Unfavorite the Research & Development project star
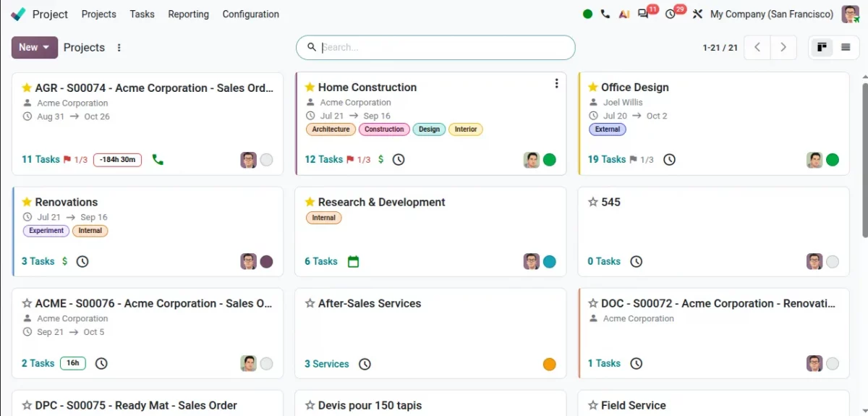This screenshot has height=416, width=868. coord(310,202)
